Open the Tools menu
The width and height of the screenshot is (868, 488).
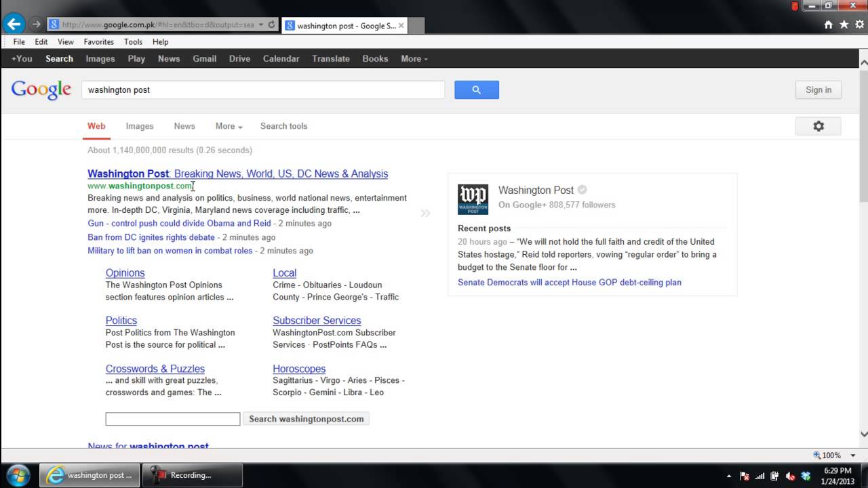pyautogui.click(x=133, y=42)
